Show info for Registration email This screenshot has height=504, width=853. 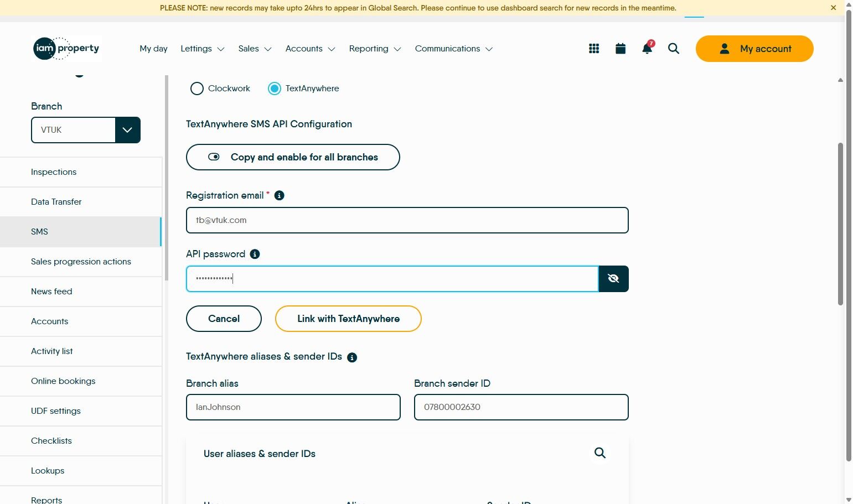[x=280, y=195]
